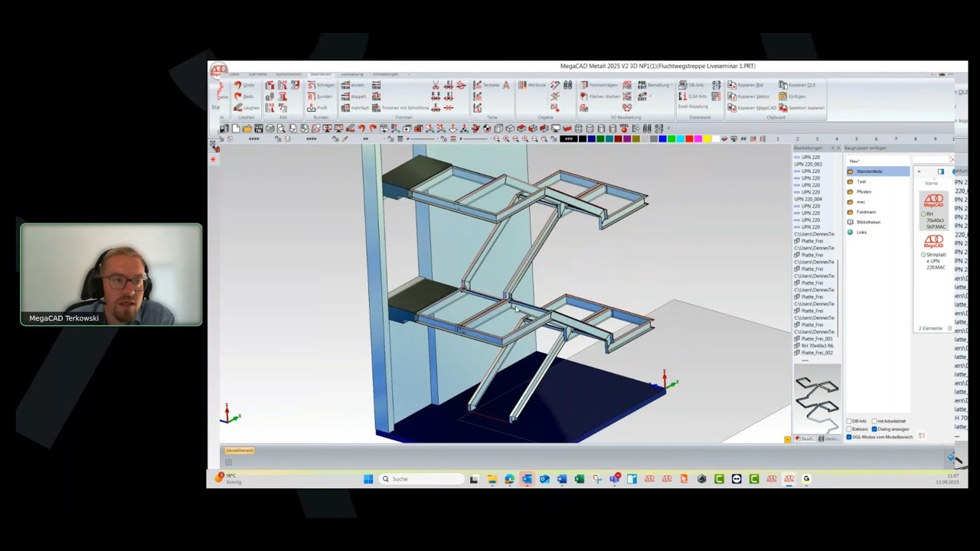
Task: Click Redo in the Löschen group
Action: [244, 96]
